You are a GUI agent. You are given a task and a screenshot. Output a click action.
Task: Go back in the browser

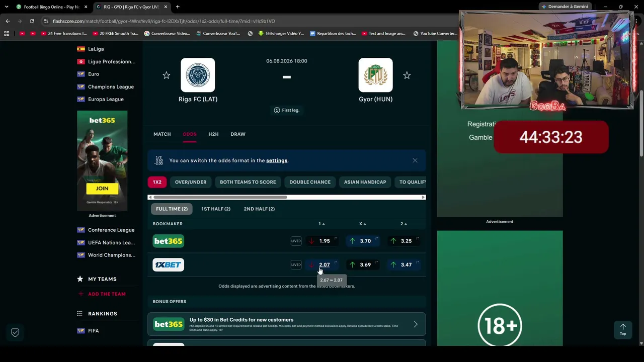click(x=8, y=21)
